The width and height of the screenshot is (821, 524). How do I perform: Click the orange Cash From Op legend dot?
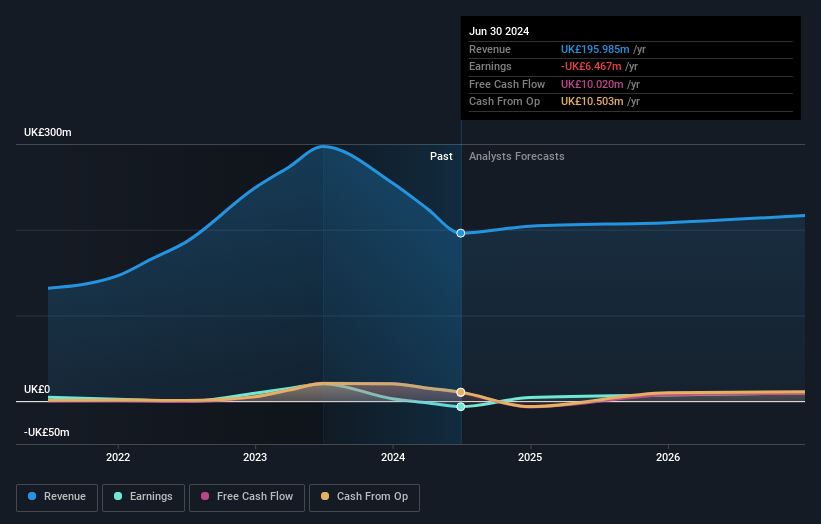pos(325,496)
